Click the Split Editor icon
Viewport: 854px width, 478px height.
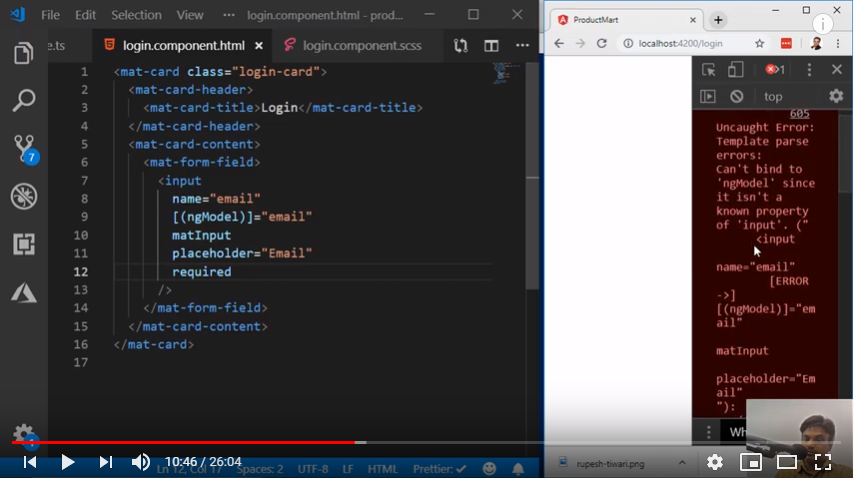pos(491,45)
